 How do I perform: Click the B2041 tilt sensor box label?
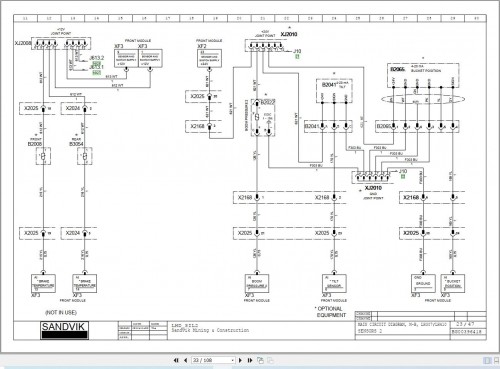[x=329, y=85]
